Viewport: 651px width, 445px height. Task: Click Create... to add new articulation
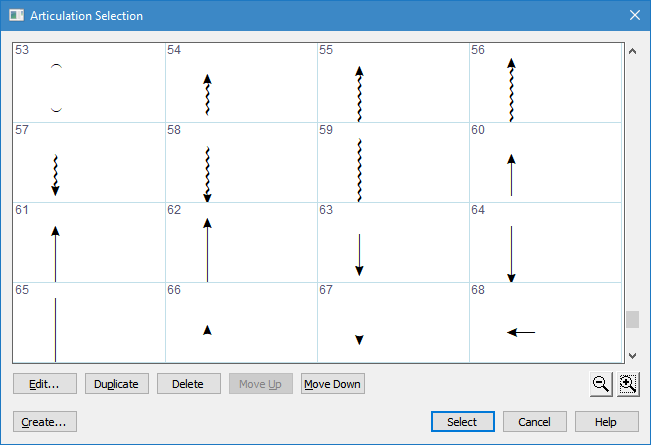click(45, 422)
